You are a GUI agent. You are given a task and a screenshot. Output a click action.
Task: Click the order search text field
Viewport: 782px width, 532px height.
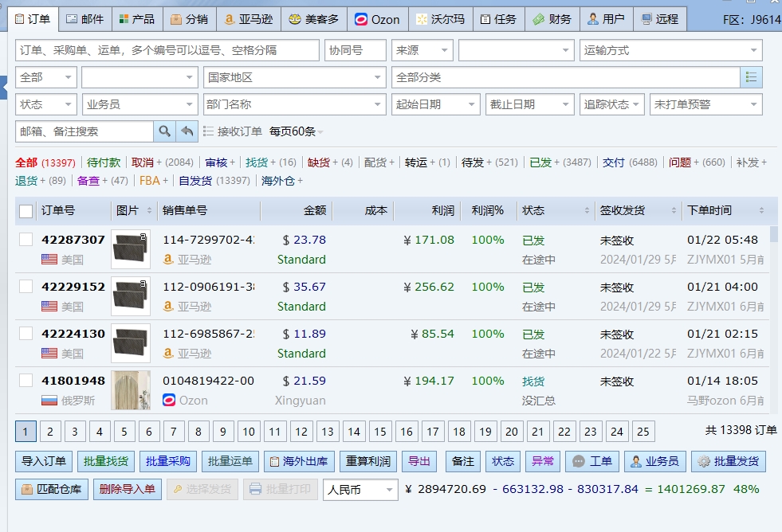167,50
